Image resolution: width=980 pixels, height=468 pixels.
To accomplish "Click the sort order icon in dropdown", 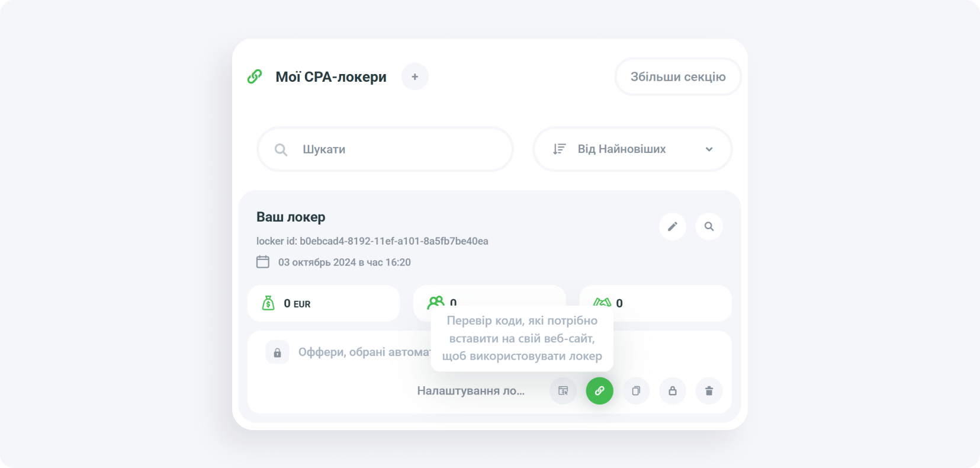I will pyautogui.click(x=559, y=149).
